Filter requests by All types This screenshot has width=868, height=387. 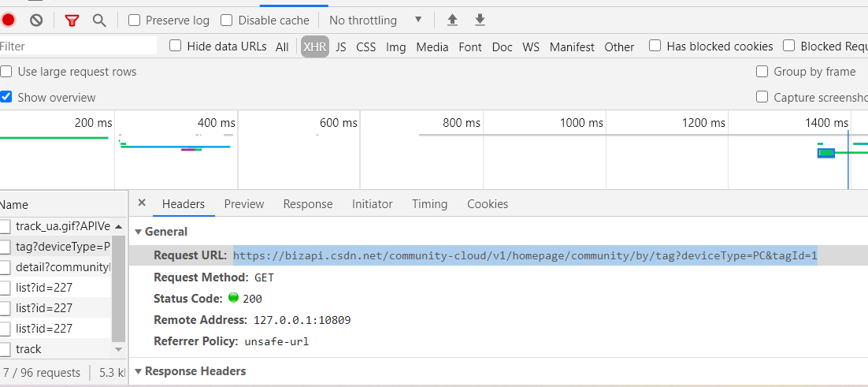coord(282,47)
